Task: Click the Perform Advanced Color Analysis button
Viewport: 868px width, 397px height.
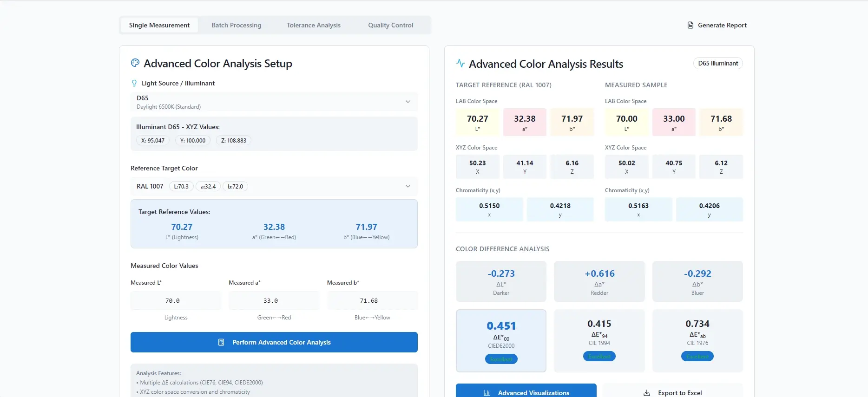Action: [274, 342]
